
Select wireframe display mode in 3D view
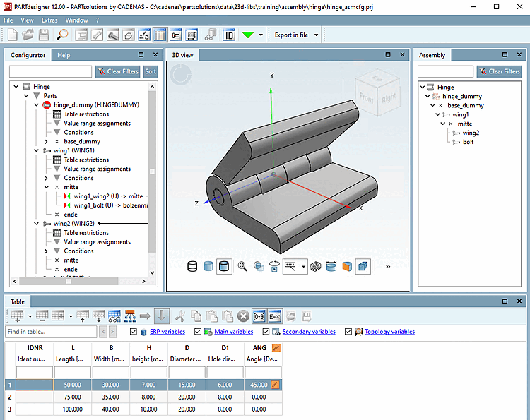(x=193, y=266)
